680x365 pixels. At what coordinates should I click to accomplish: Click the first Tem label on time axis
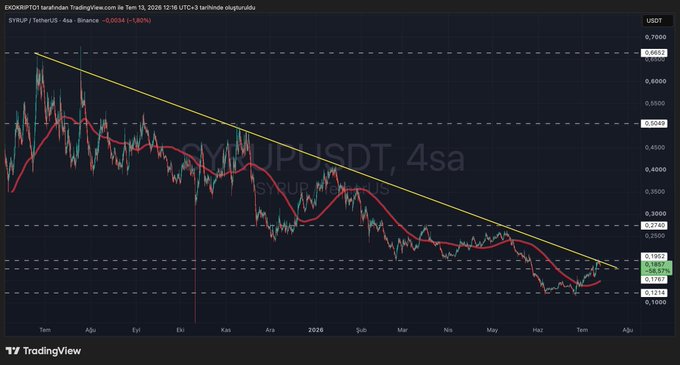coord(45,330)
